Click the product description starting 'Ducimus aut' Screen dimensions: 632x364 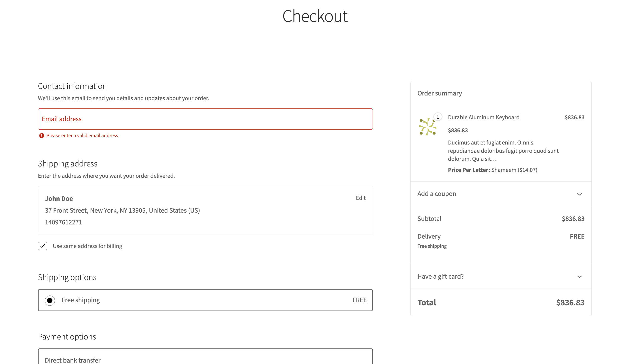503,151
